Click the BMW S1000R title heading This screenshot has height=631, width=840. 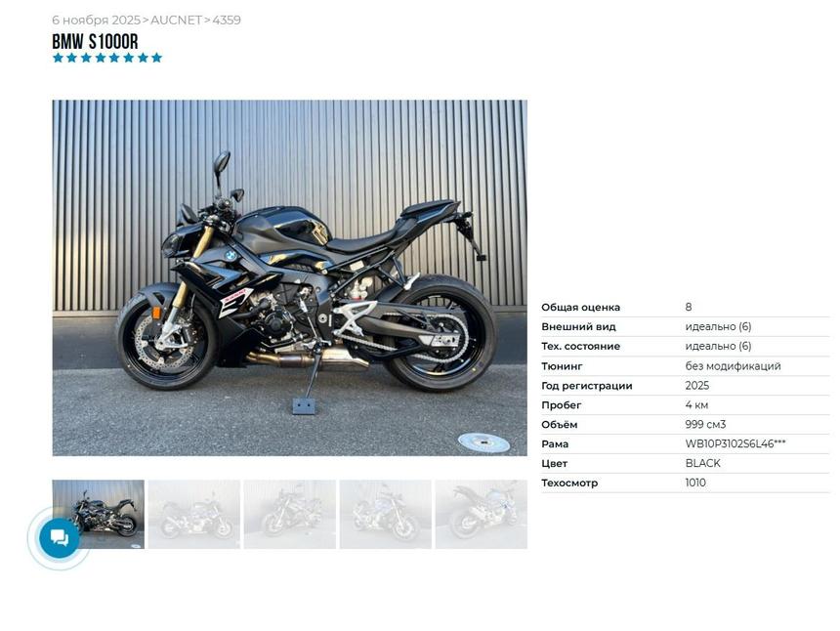click(95, 41)
